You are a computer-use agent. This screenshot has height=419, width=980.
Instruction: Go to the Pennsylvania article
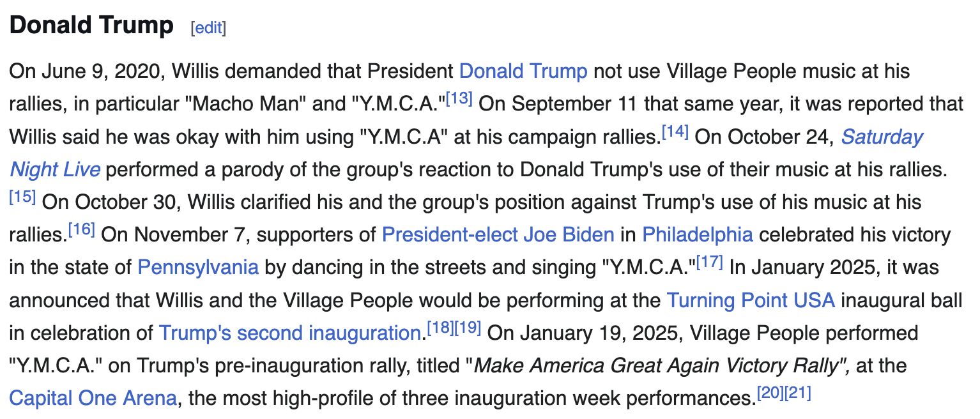point(198,267)
